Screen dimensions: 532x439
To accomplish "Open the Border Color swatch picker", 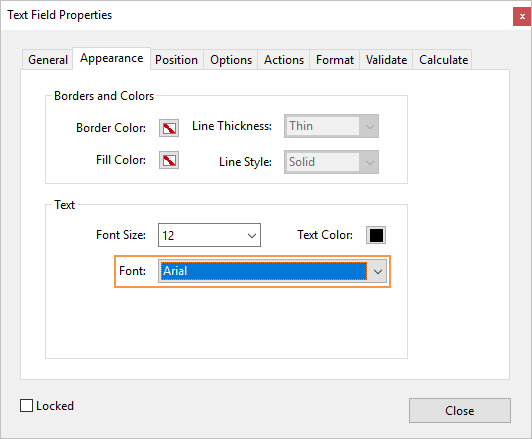I will tap(169, 128).
